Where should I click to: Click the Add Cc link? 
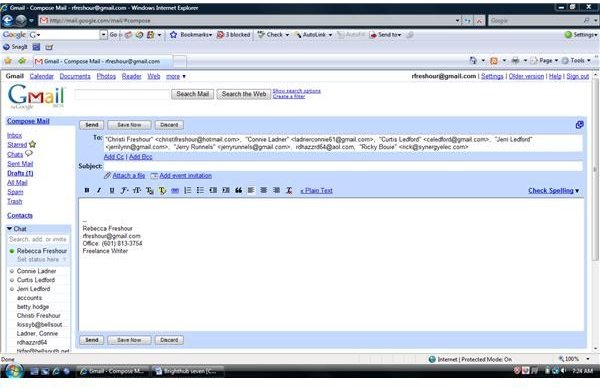point(114,157)
